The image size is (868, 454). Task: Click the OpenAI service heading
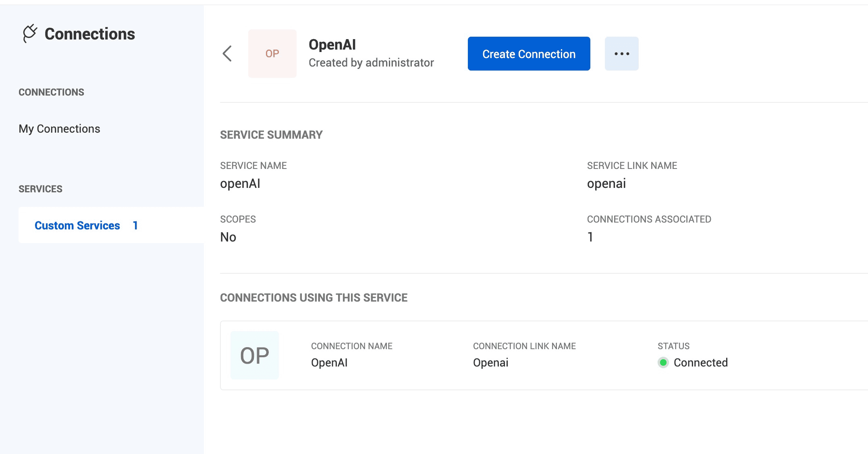(x=332, y=44)
